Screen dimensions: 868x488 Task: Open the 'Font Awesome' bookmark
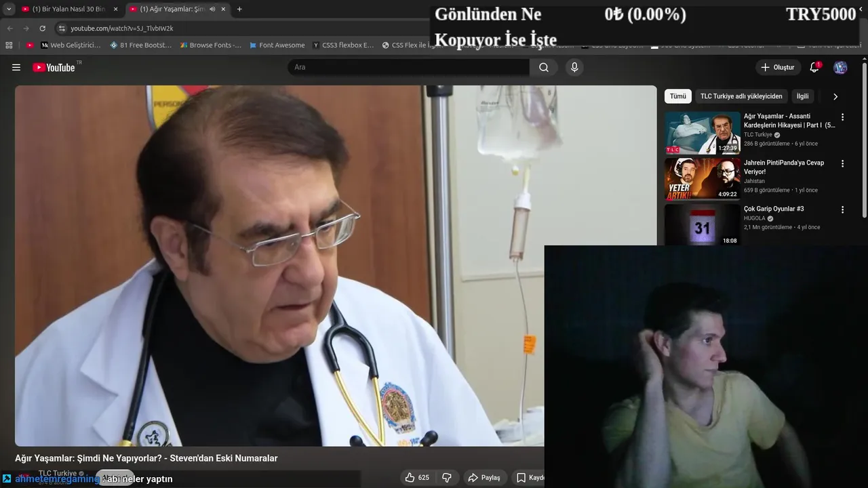click(x=277, y=45)
